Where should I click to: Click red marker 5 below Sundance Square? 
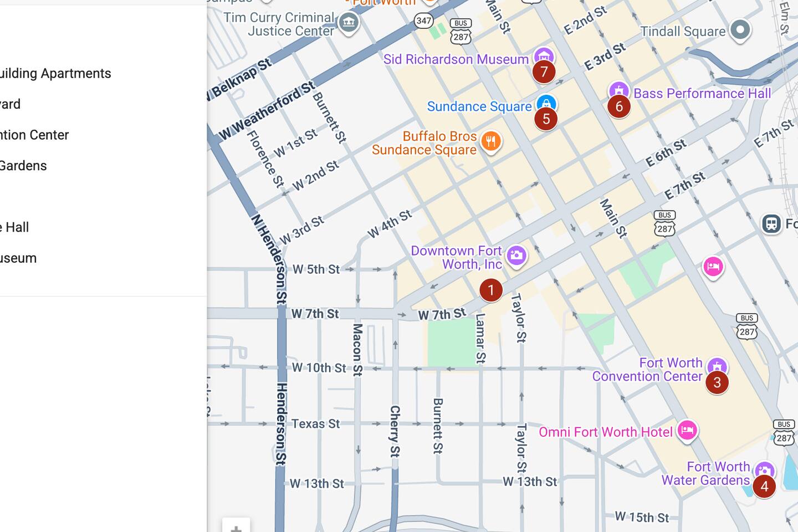(546, 119)
